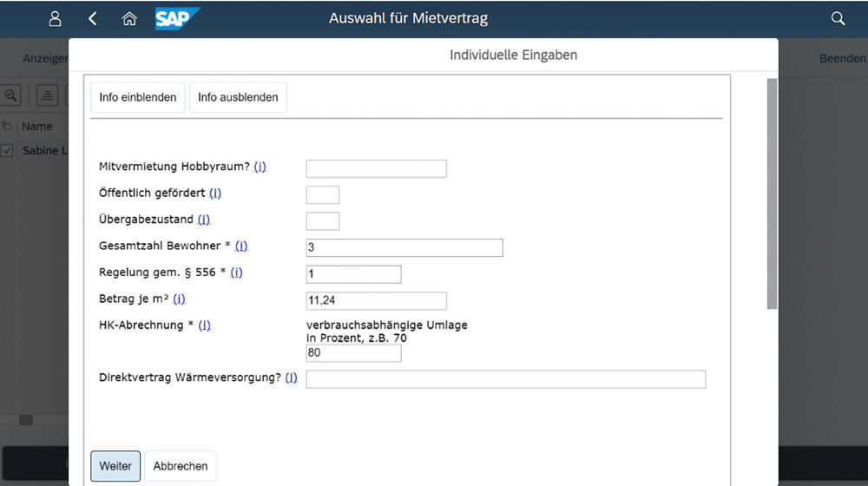The height and width of the screenshot is (486, 868).
Task: Toggle the Sabine row checkbox
Action: click(x=7, y=150)
